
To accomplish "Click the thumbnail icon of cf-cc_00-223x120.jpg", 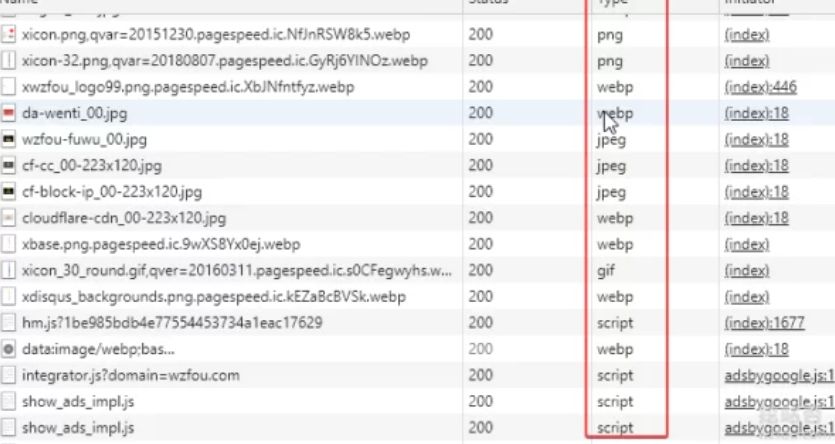I will (9, 166).
